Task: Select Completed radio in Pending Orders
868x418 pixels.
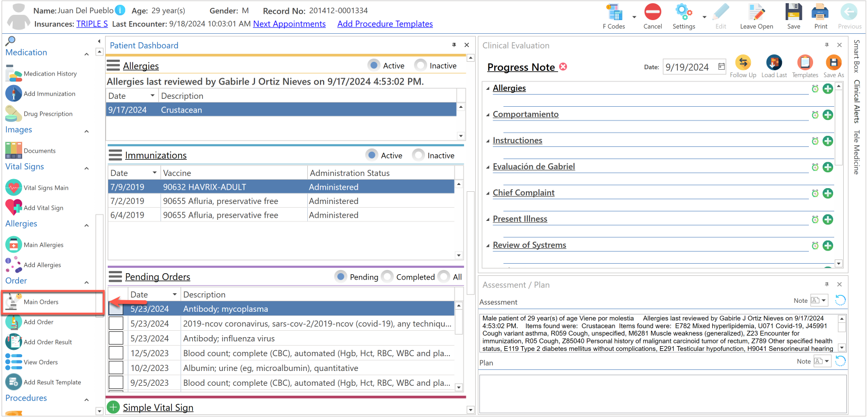Action: point(388,276)
